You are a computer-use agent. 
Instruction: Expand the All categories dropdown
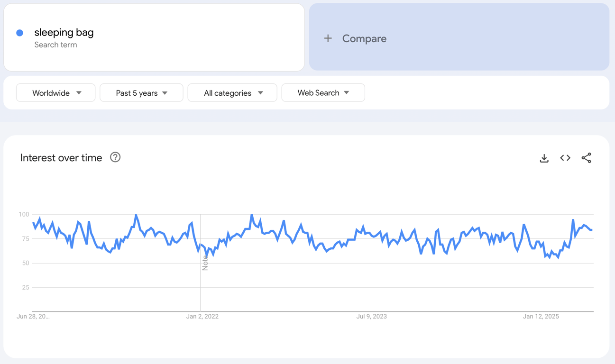(232, 92)
